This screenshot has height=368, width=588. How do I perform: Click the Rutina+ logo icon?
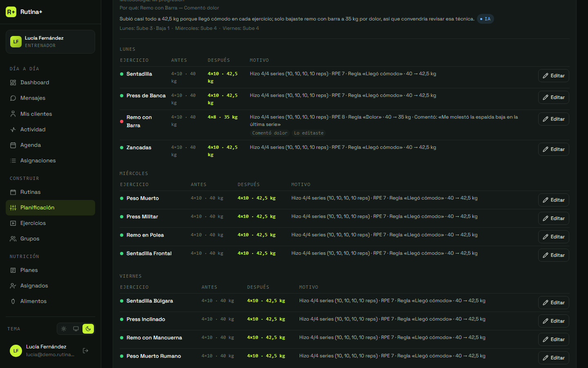pyautogui.click(x=11, y=12)
